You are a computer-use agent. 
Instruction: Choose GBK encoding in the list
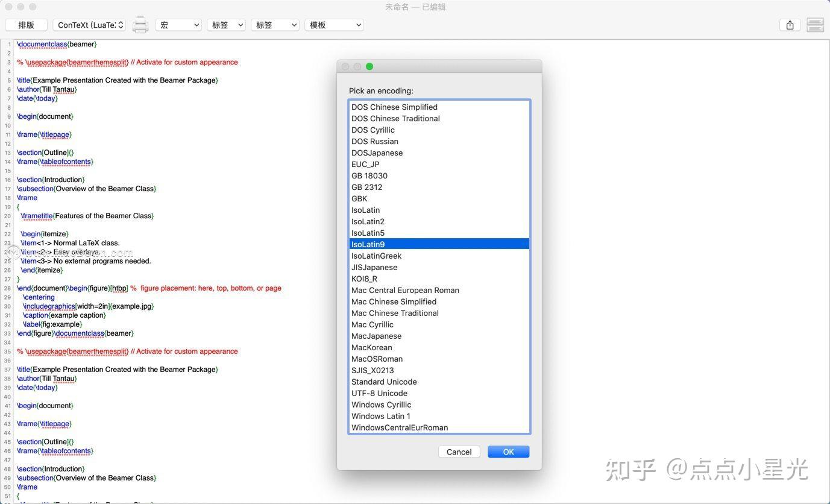[359, 198]
